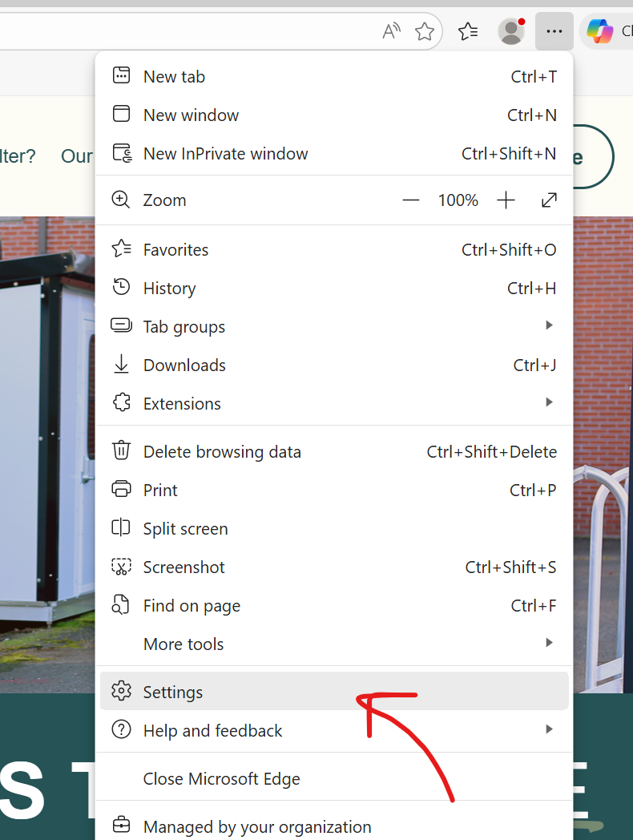Click the Split screen icon
The width and height of the screenshot is (633, 840).
coord(120,527)
